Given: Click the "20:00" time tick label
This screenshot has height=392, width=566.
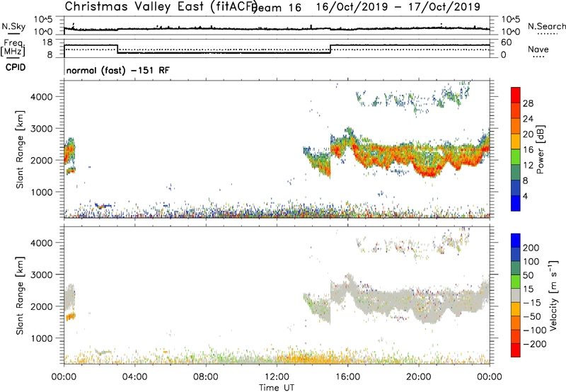Looking at the screenshot, I should pyautogui.click(x=419, y=377).
